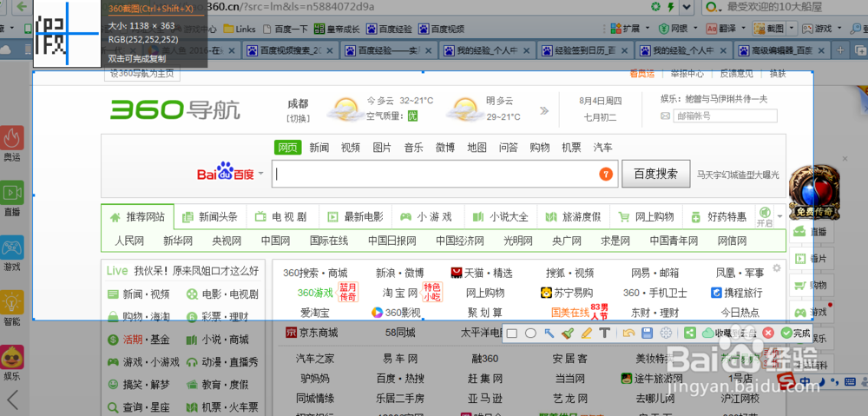Image resolution: width=868 pixels, height=416 pixels.
Task: Open the 举报中心 link
Action: coord(687,73)
